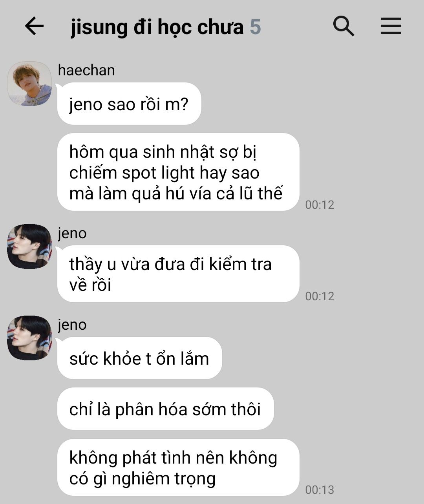Tap the 'thầy u vừa đưa đi kiểm tra' message
Viewport: 424px width, 504px height.
coord(178,274)
